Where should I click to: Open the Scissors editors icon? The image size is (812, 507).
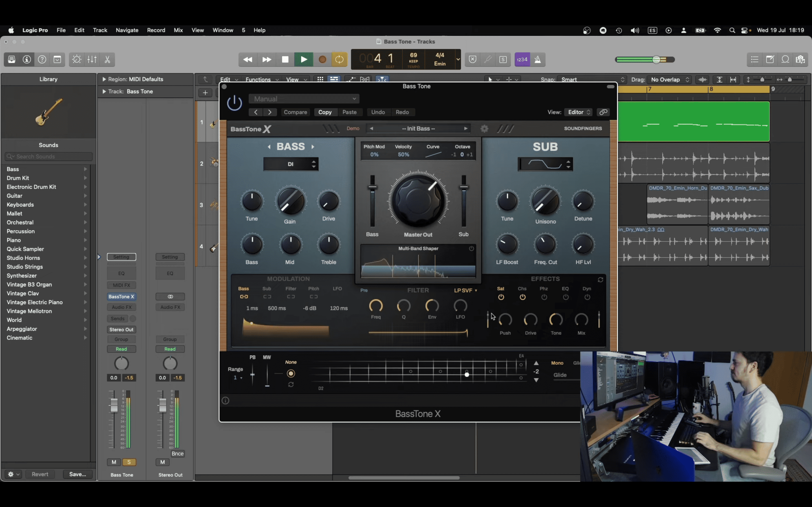click(x=107, y=60)
